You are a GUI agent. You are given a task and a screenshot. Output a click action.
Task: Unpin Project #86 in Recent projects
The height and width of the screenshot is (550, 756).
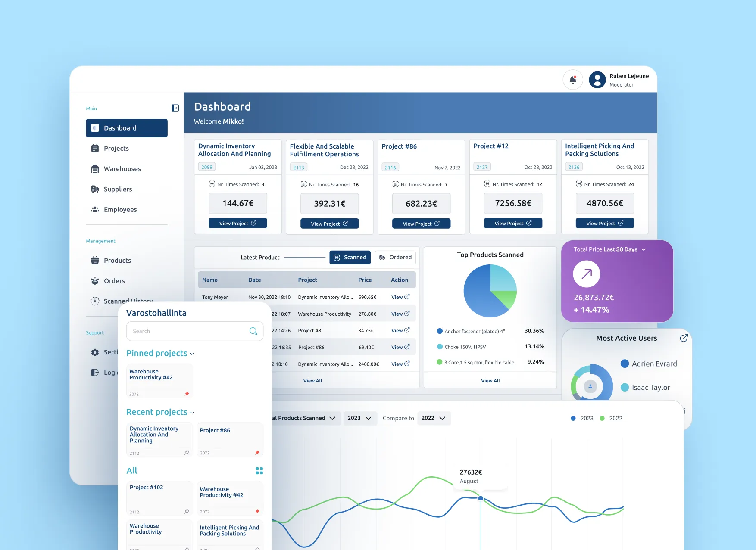tap(257, 453)
